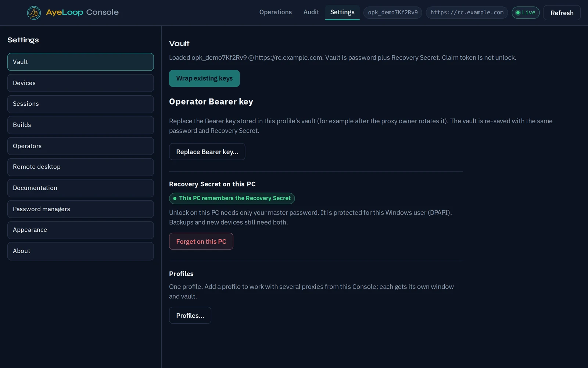Select Password managers in the sidebar
This screenshot has height=368, width=588.
pyautogui.click(x=80, y=209)
